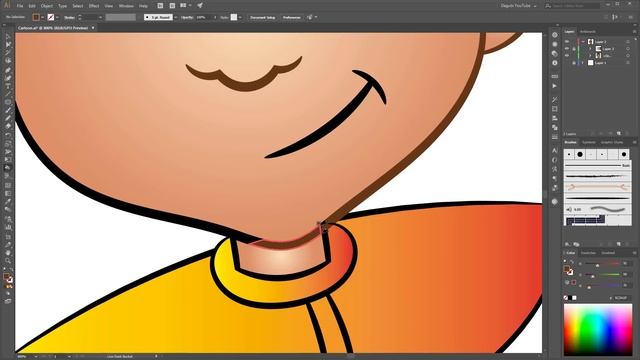640x360 pixels.
Task: Switch to the Swatches tab
Action: 589,253
